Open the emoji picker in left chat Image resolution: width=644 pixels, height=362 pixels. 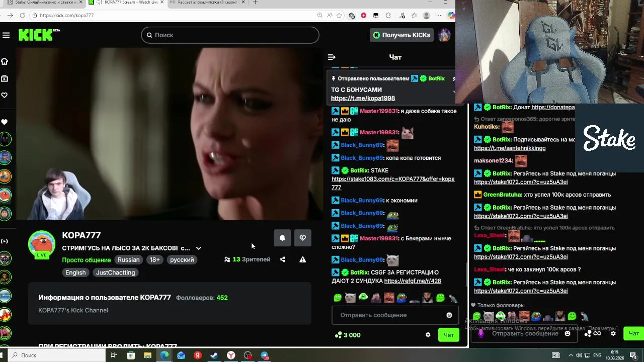tap(449, 315)
